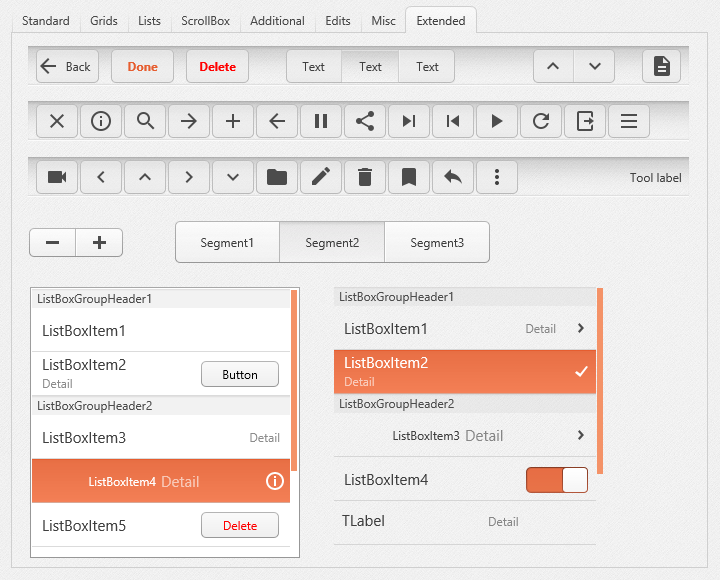Select the last Text segment button

point(427,67)
